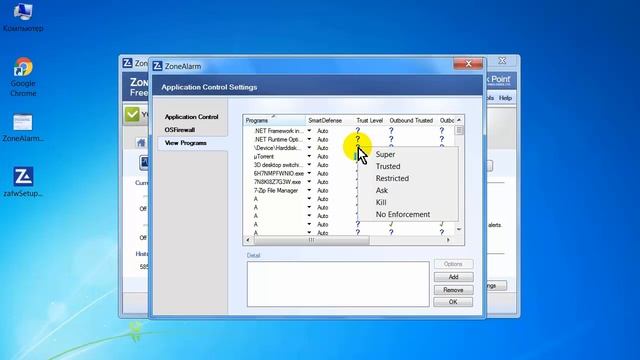Select the 7N8K8Z7G3W.exe program entry

(277, 182)
